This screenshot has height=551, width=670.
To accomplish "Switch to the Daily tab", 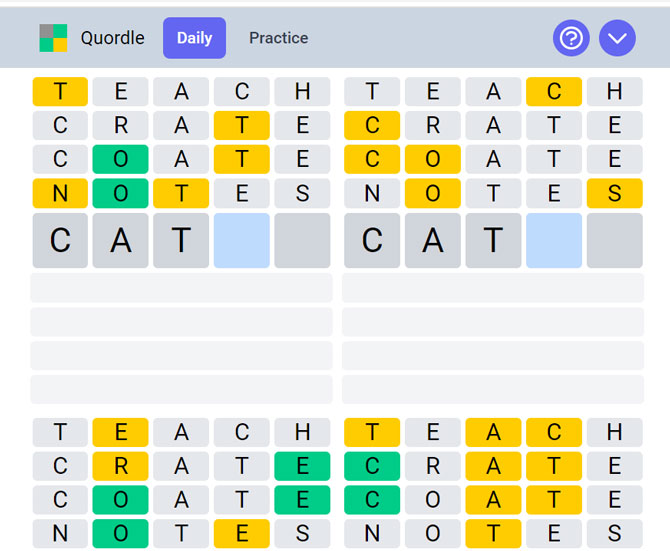I will (x=194, y=38).
